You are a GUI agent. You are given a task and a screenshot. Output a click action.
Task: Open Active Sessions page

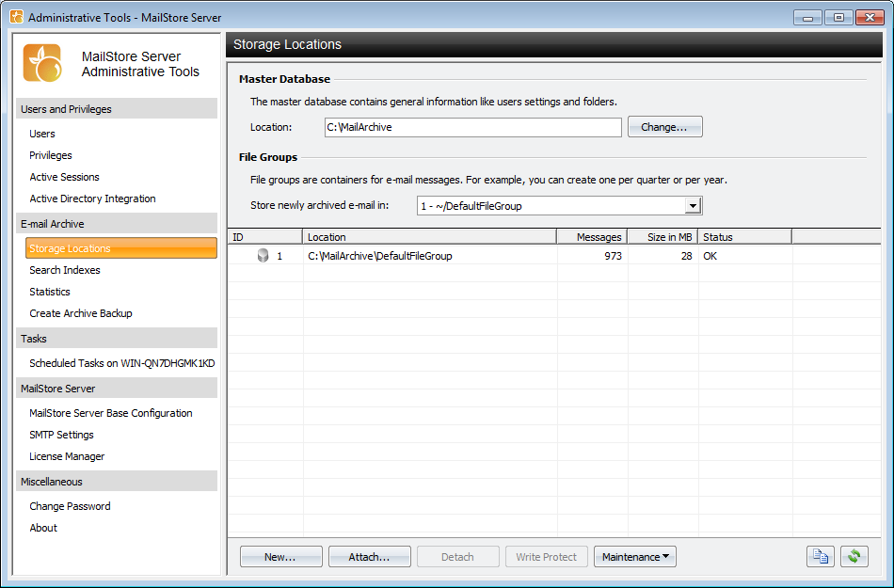coord(64,177)
